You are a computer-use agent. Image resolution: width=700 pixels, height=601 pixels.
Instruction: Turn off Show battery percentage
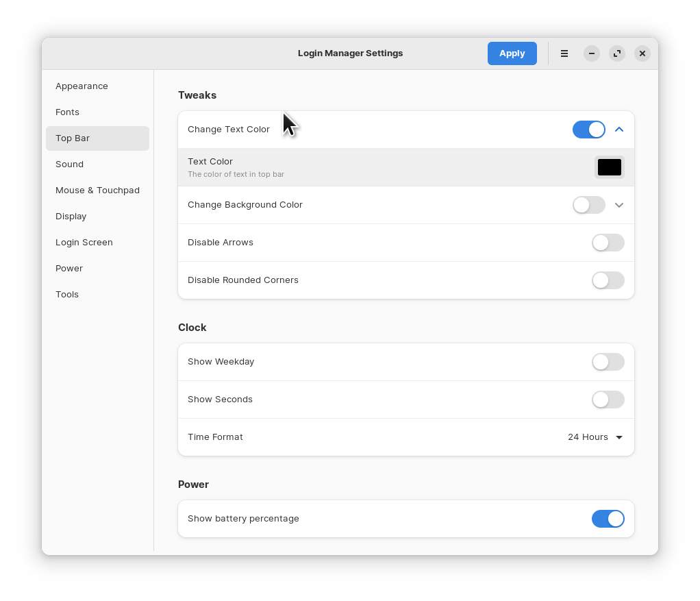pos(608,519)
